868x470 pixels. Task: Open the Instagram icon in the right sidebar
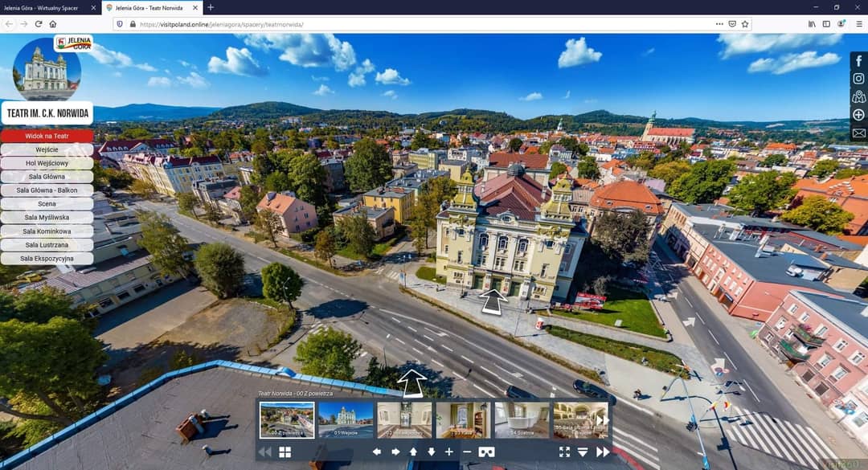858,79
